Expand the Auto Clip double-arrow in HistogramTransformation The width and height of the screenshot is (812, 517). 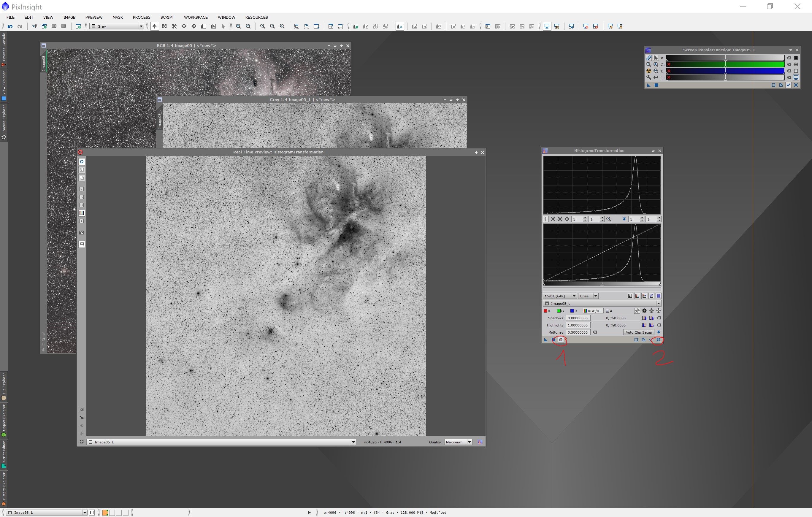[659, 332]
